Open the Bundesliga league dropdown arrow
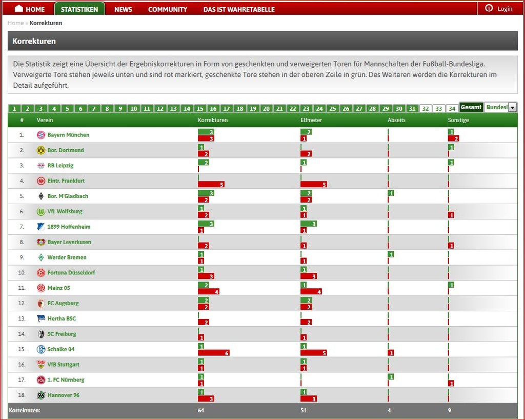The image size is (525, 420). click(513, 108)
